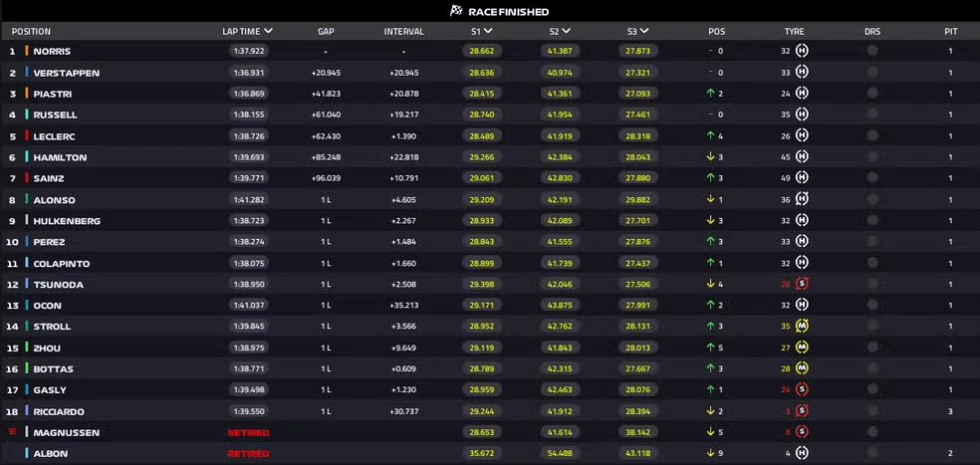Click the red retired marker beside Magnussen
980x465 pixels.
click(x=11, y=432)
